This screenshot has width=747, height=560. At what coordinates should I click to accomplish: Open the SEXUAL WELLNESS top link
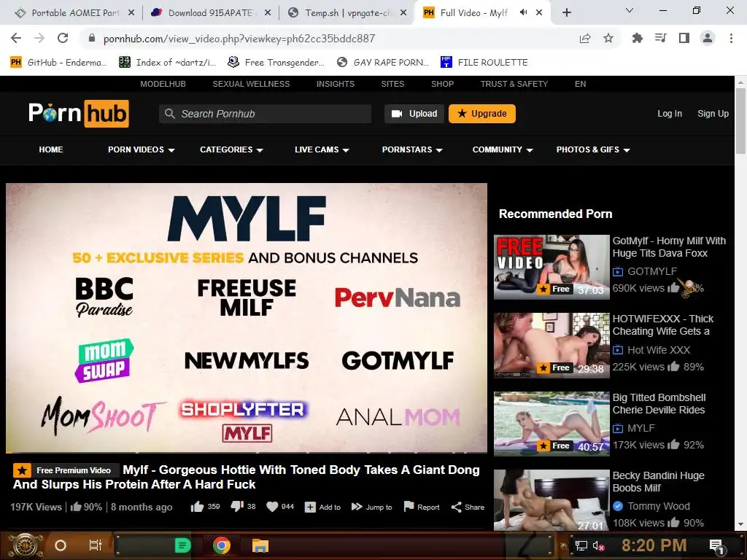tap(251, 84)
